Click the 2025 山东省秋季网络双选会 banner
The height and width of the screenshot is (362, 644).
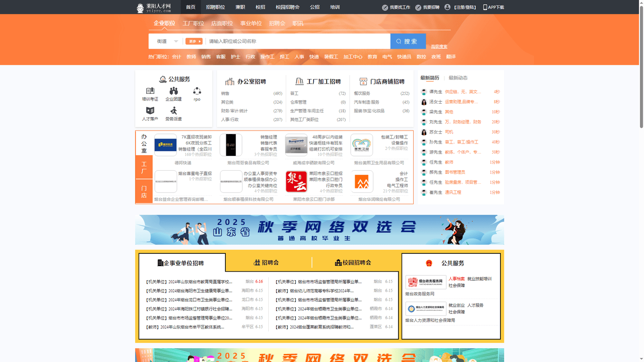(319, 230)
